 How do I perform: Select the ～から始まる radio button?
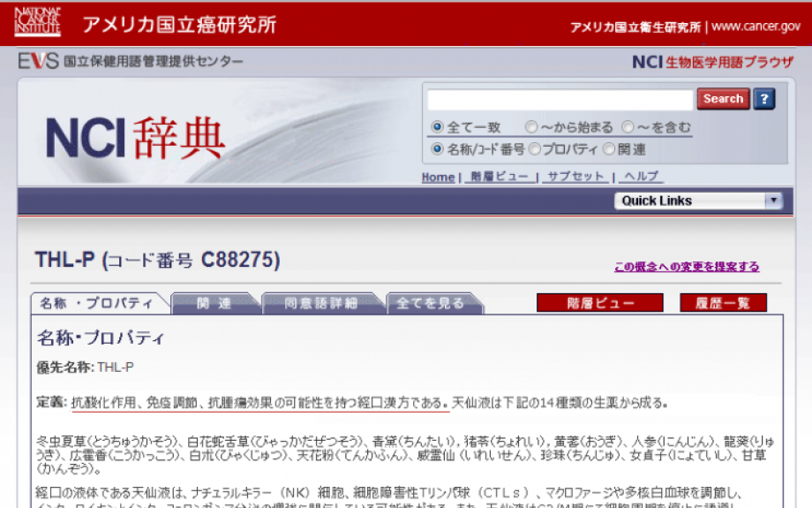point(531,127)
